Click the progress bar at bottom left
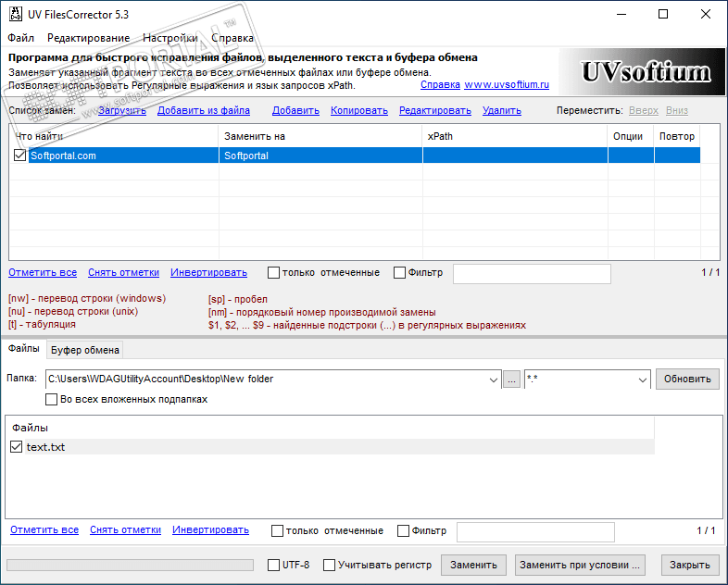728x585 pixels. (x=130, y=565)
